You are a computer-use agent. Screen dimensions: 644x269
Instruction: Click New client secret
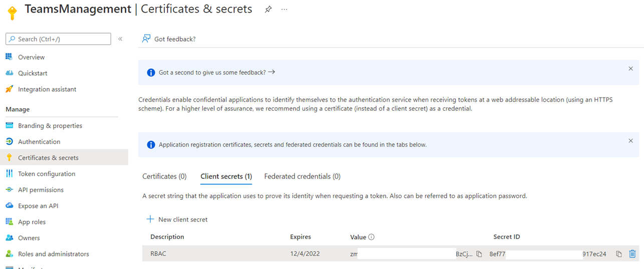pyautogui.click(x=177, y=219)
